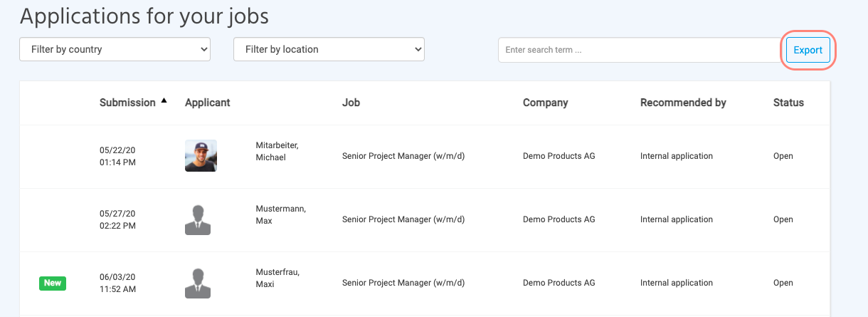868x317 pixels.
Task: Open applicant name Musterfrau, Maxi
Action: click(x=277, y=278)
